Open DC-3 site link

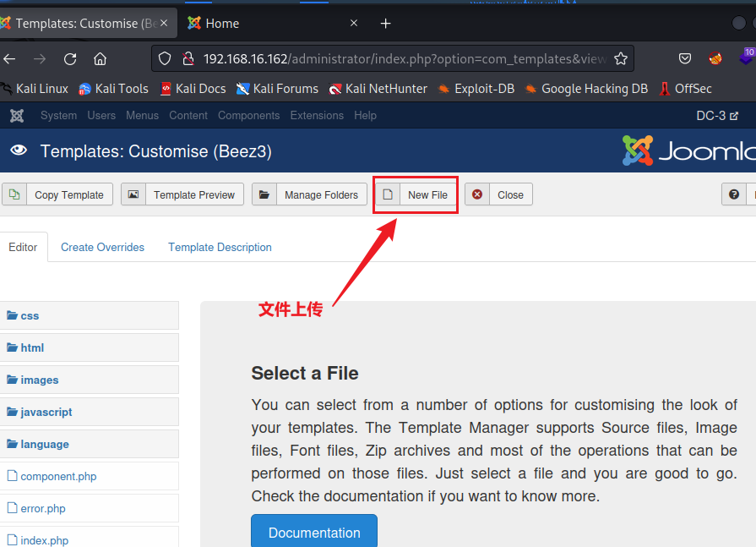(x=717, y=116)
